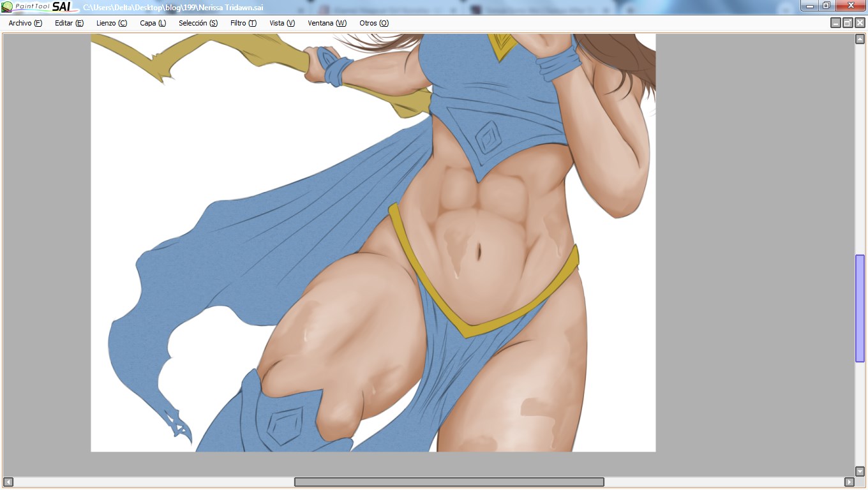The image size is (868, 490).
Task: Open the Capa menu
Action: (x=153, y=23)
